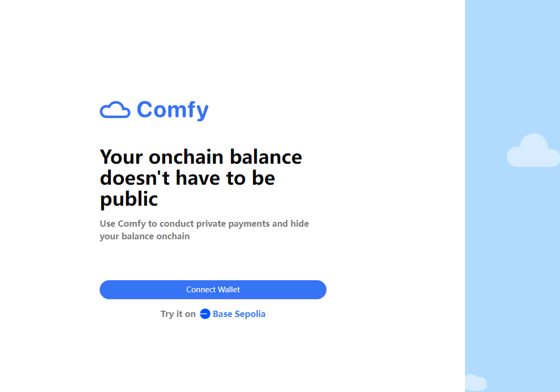Select the word "Wallet" on the blue button

228,290
